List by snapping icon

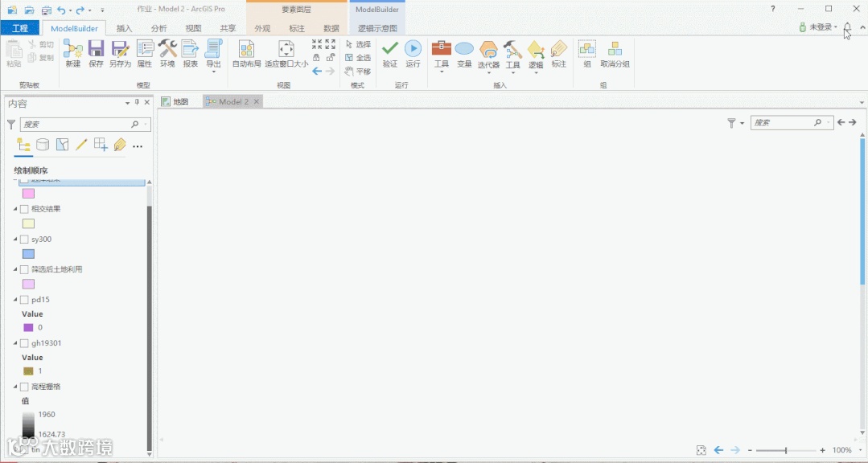[x=101, y=145]
